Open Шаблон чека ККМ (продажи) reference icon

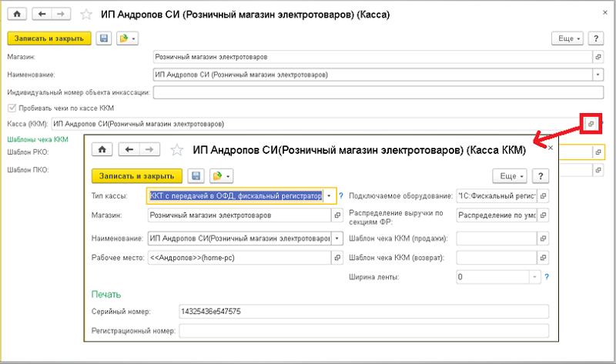[543, 239]
